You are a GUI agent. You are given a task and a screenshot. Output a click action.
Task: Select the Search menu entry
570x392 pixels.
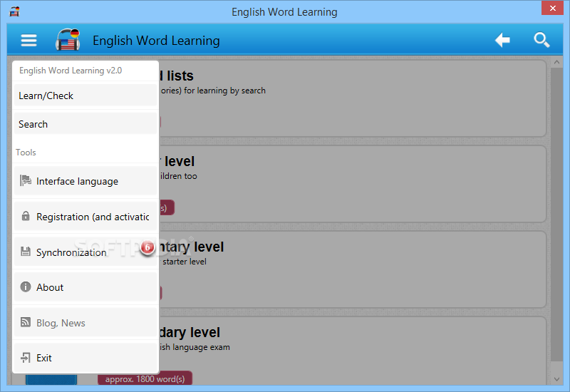pyautogui.click(x=85, y=124)
